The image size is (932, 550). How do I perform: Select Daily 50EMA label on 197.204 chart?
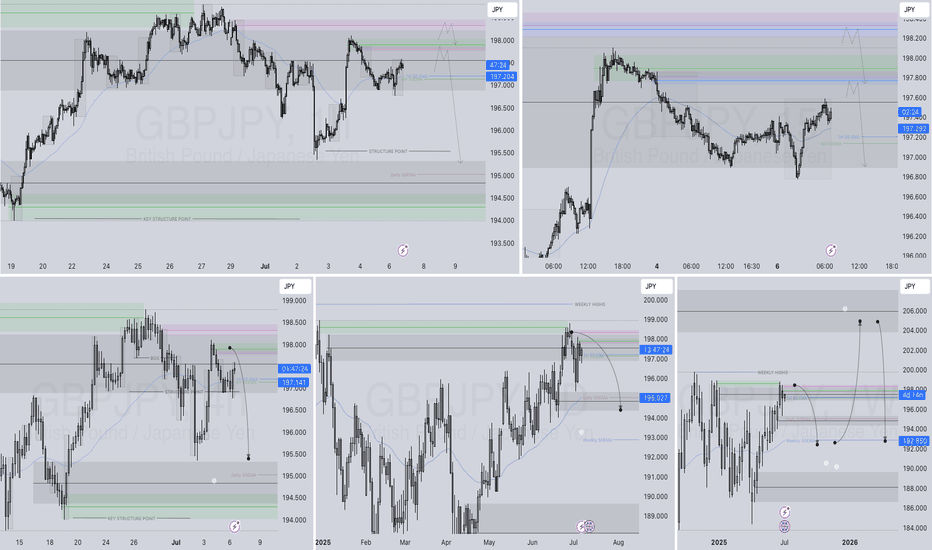tap(403, 175)
